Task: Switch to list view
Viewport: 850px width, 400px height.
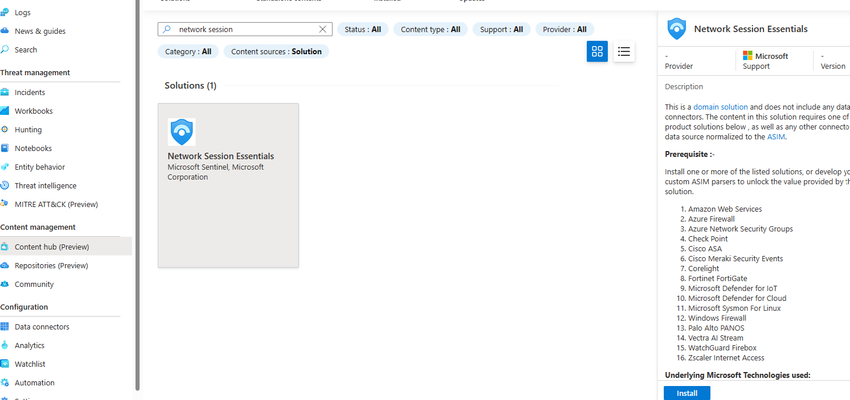Action: coord(624,51)
